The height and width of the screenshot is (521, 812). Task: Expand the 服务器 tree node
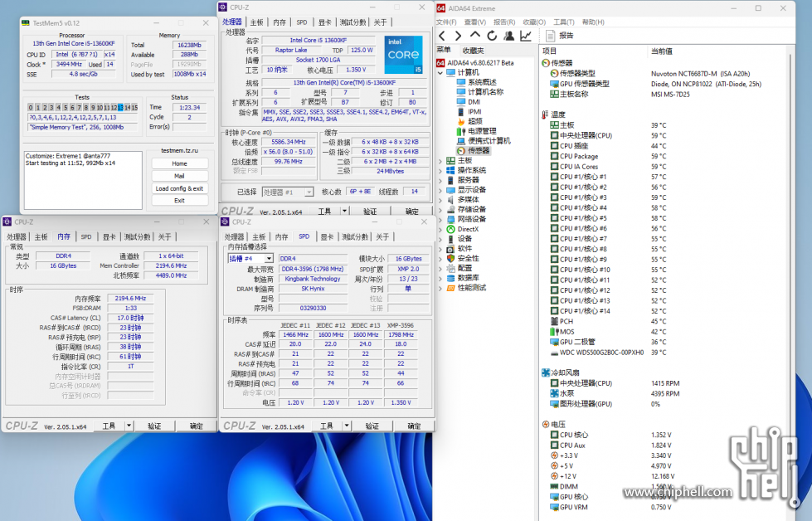(440, 180)
